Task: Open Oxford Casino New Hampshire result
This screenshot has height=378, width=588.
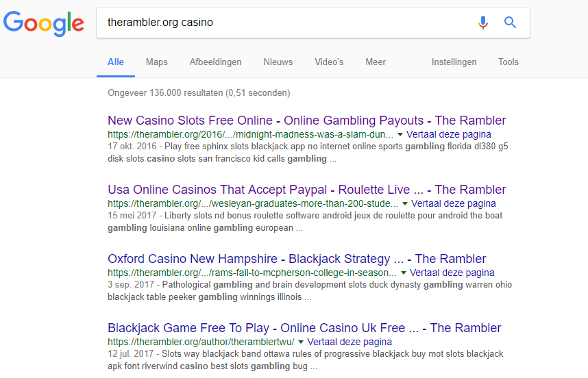Action: [297, 259]
